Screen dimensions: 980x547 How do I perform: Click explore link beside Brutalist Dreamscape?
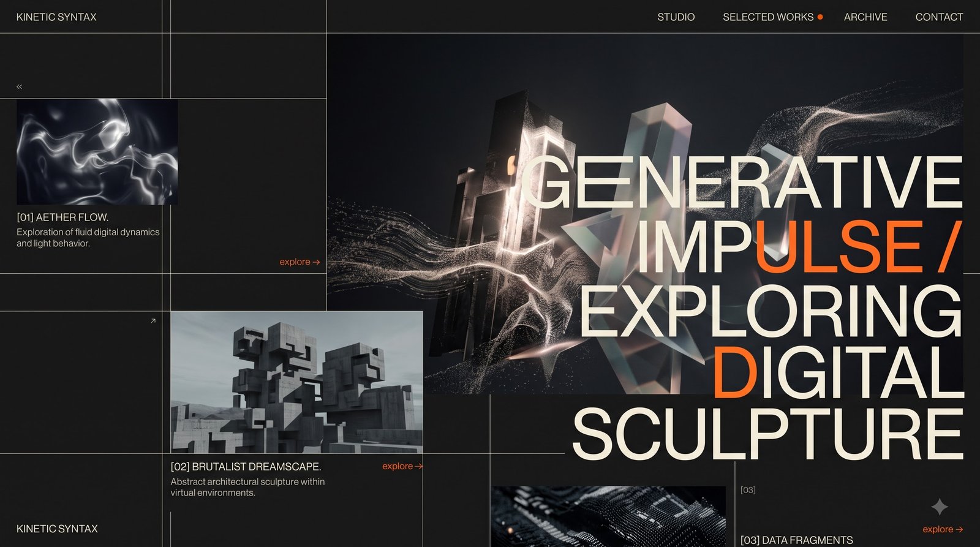(x=402, y=466)
